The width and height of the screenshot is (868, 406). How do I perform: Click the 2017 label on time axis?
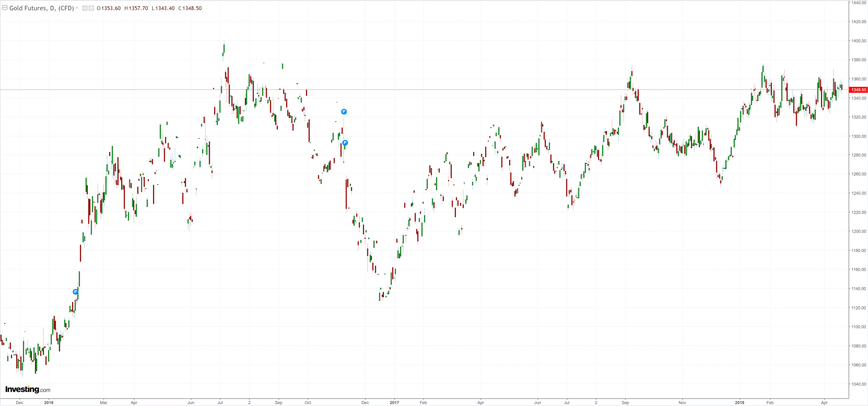[394, 403]
